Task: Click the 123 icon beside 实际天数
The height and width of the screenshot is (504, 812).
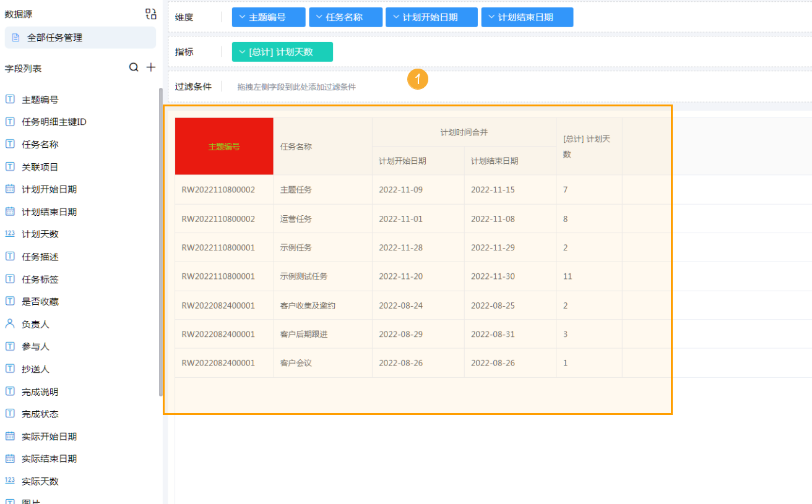Action: click(9, 481)
